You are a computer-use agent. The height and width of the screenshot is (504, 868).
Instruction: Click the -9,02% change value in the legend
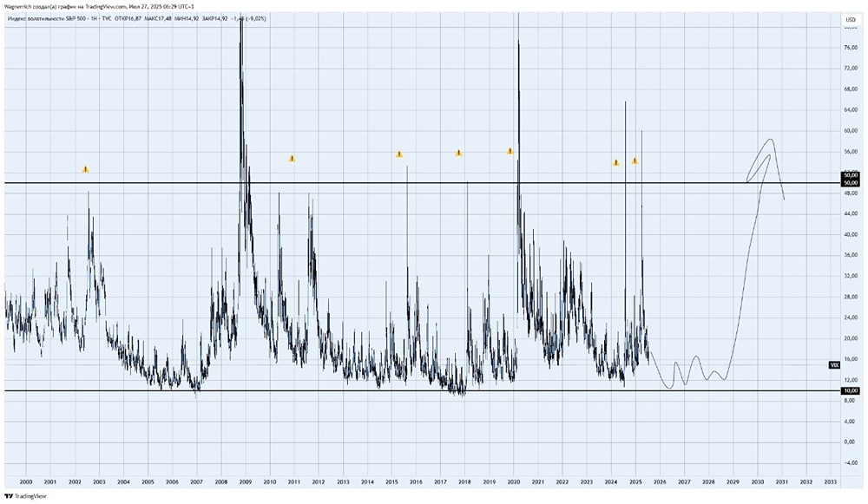pyautogui.click(x=256, y=18)
